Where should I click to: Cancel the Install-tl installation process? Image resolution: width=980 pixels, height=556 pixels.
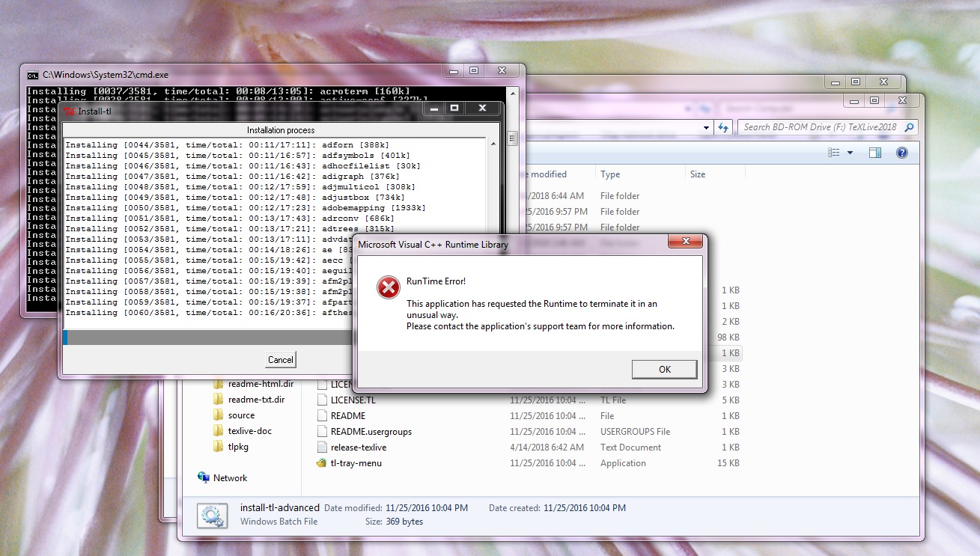[281, 359]
